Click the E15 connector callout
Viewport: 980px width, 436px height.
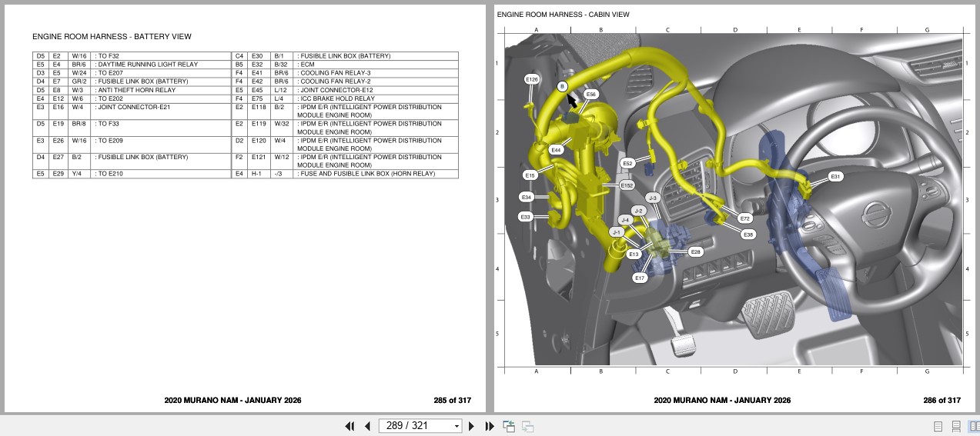point(530,175)
